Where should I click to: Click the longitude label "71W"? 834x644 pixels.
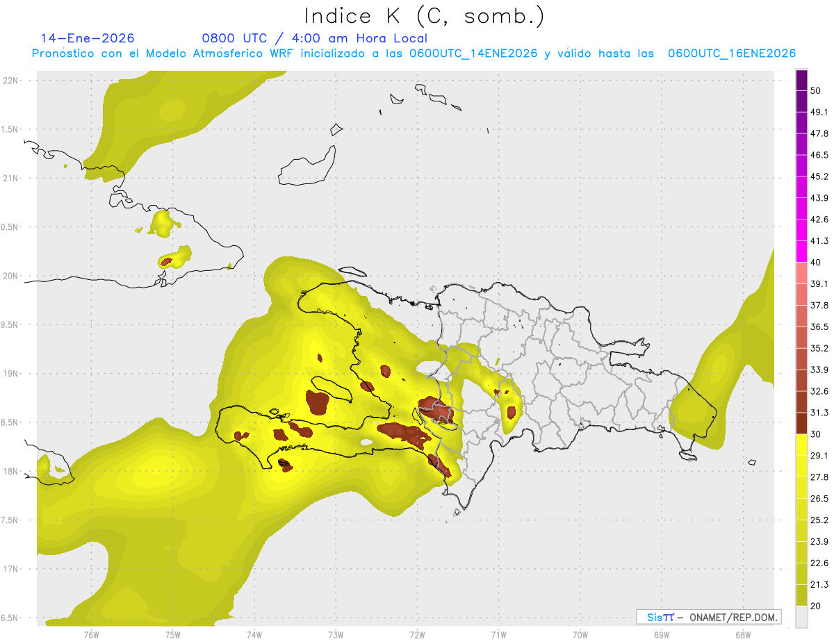pyautogui.click(x=498, y=634)
